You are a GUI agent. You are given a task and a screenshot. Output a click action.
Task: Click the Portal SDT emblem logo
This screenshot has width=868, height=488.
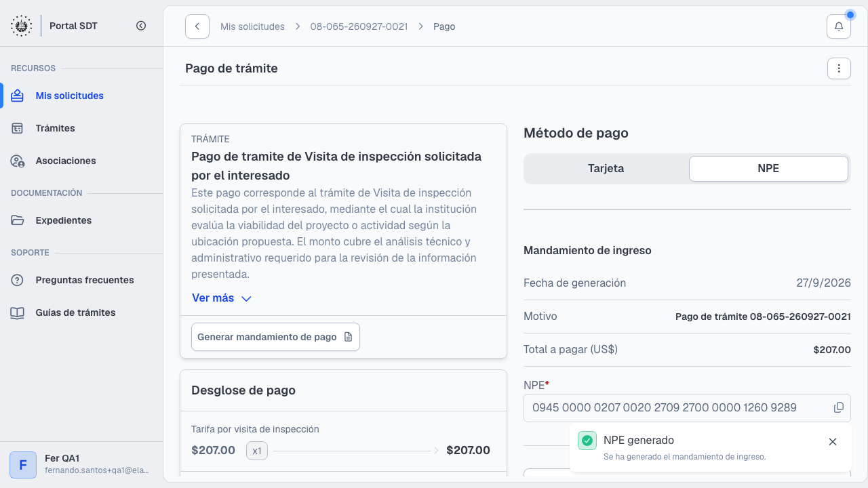(21, 26)
